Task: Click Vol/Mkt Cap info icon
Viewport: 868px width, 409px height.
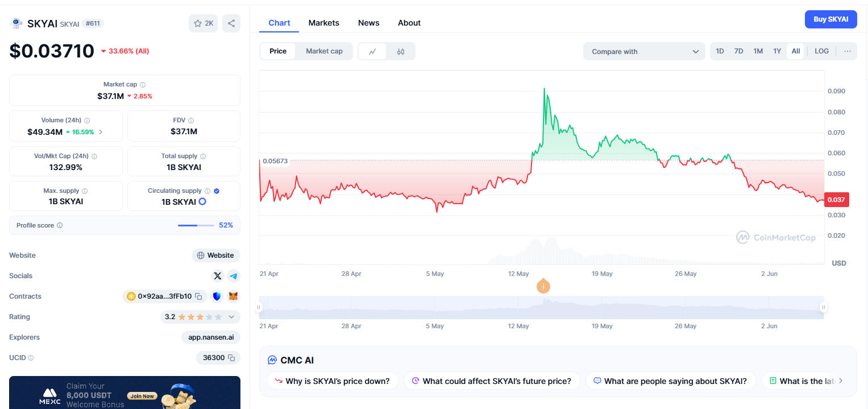Action: click(x=94, y=156)
